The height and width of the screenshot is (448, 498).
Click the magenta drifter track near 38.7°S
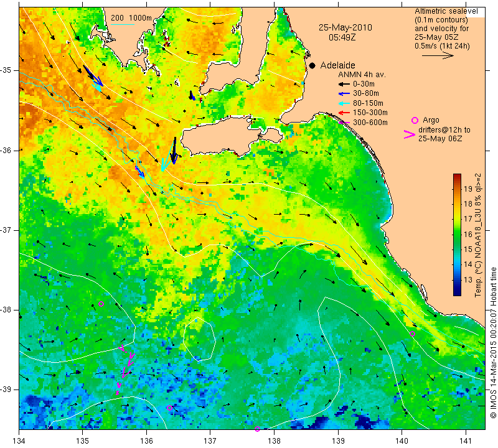click(126, 369)
